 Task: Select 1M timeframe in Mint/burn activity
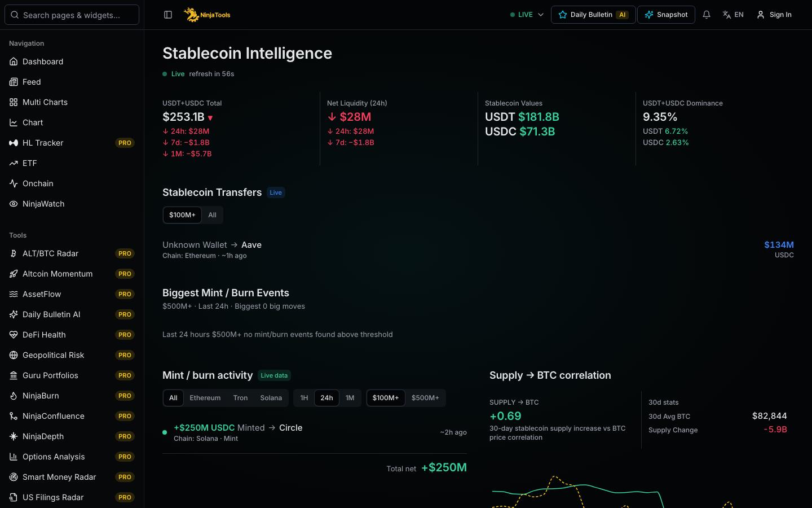pos(350,398)
